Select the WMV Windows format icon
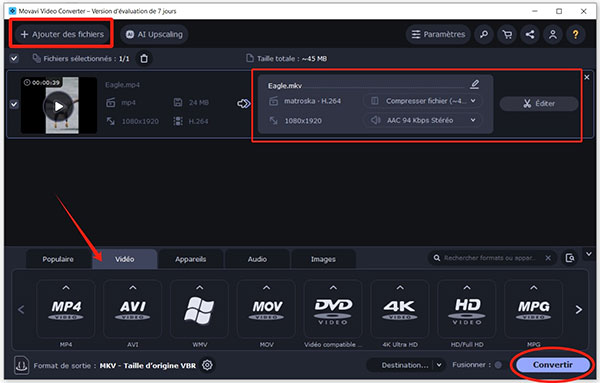600x383 pixels. 199,310
